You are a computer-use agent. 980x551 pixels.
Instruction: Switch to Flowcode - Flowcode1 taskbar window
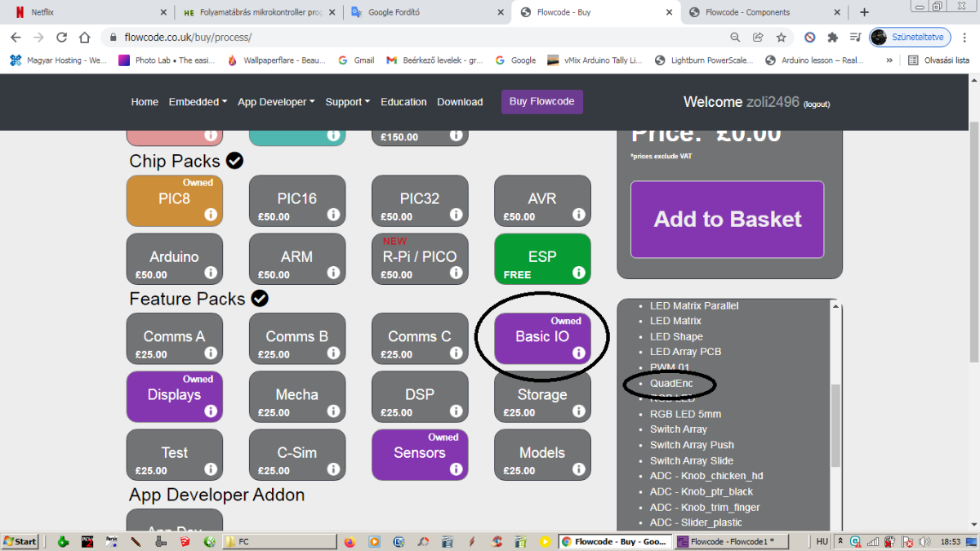click(x=730, y=541)
